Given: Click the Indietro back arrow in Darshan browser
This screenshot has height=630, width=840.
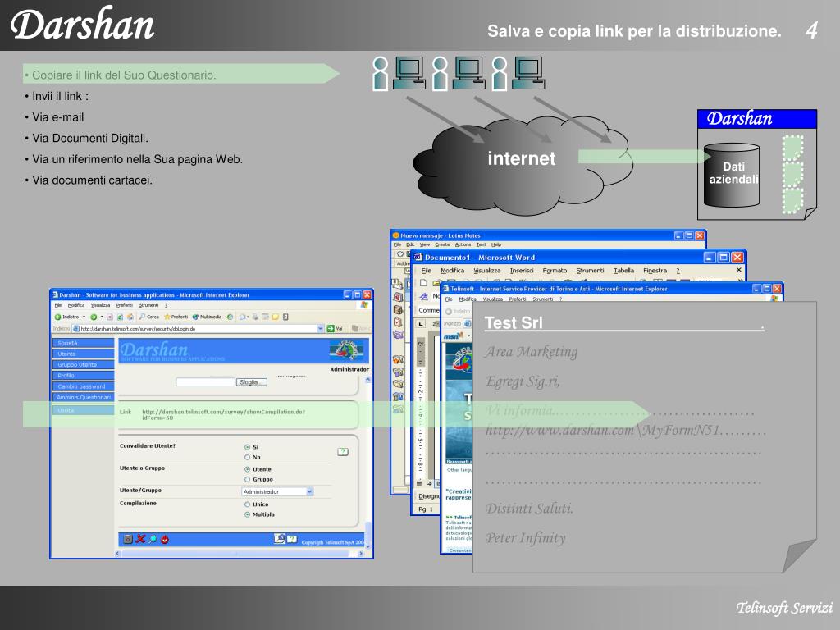Looking at the screenshot, I should coord(58,317).
